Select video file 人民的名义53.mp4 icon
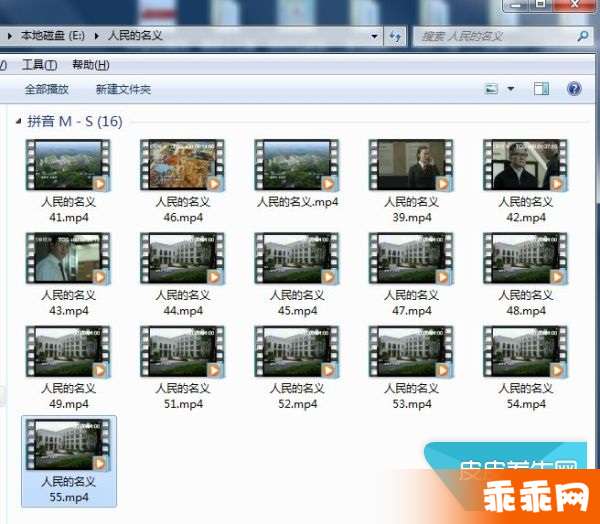Screen dimensions: 600x524 coord(411,352)
